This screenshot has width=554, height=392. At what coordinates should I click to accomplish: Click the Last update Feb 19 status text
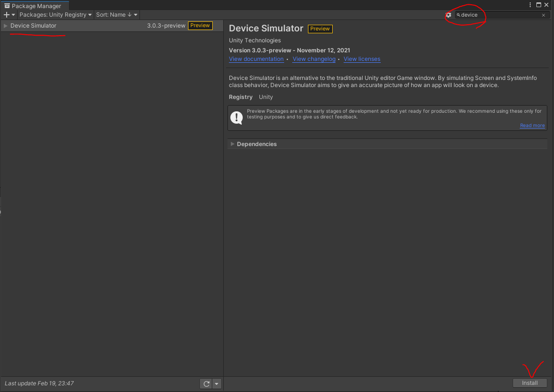tap(39, 383)
